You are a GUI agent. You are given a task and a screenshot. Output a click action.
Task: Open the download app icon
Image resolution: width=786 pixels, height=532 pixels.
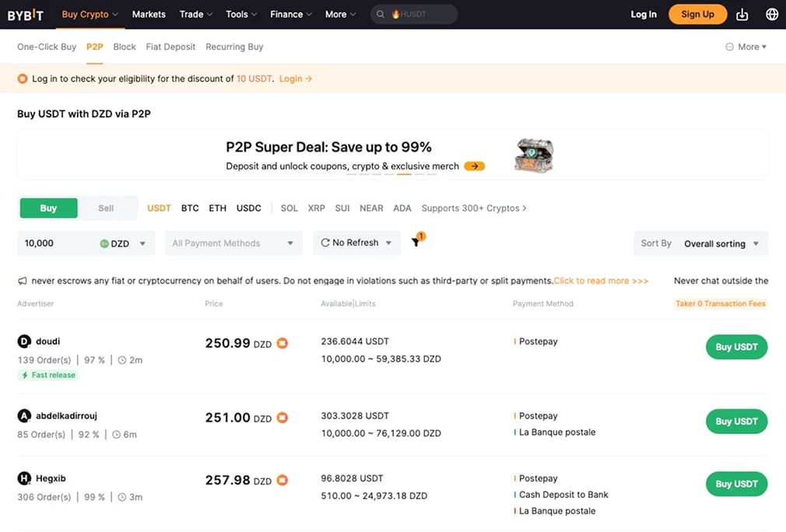click(742, 15)
